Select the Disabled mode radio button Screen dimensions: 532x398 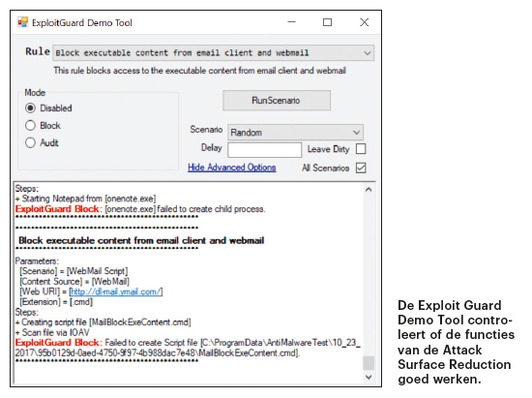click(x=30, y=108)
